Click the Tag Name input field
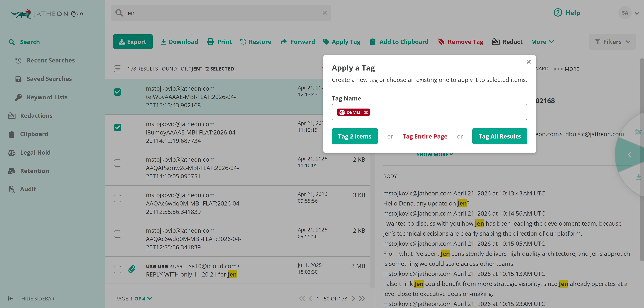Image resolution: width=644 pixels, height=308 pixels. (429, 112)
